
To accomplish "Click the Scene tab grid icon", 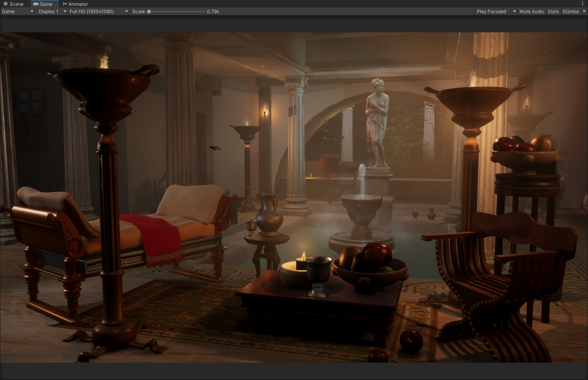I will click(5, 4).
